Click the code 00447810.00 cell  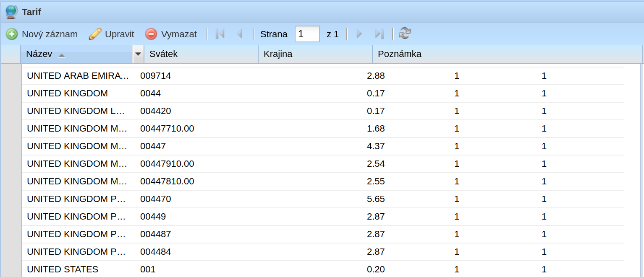point(167,181)
